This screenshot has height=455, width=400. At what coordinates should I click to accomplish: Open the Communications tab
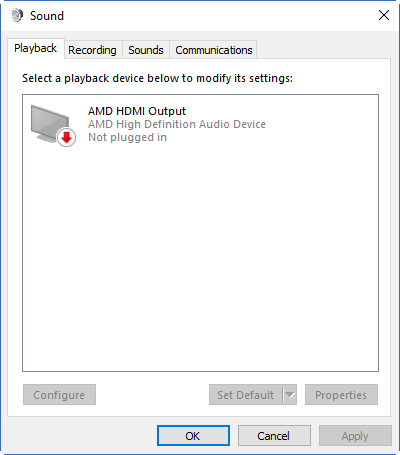coord(214,50)
